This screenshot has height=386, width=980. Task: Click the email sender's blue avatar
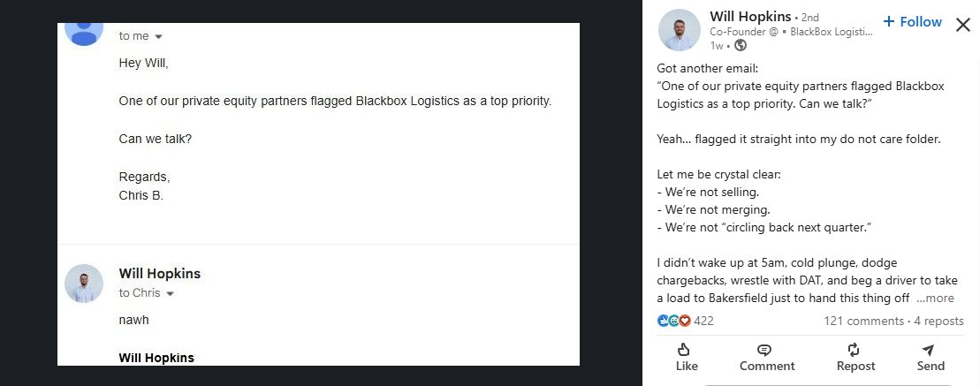85,26
